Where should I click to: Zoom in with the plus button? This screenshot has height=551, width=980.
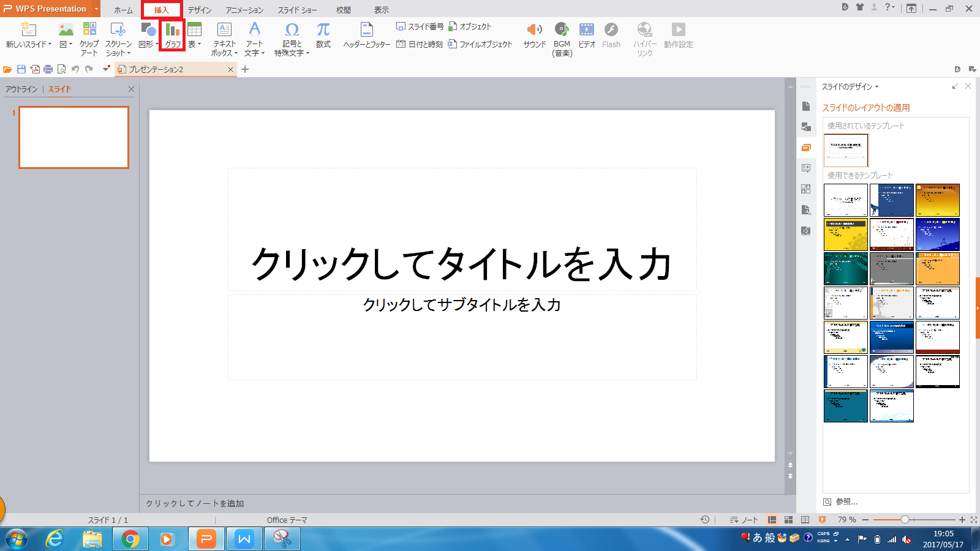962,520
